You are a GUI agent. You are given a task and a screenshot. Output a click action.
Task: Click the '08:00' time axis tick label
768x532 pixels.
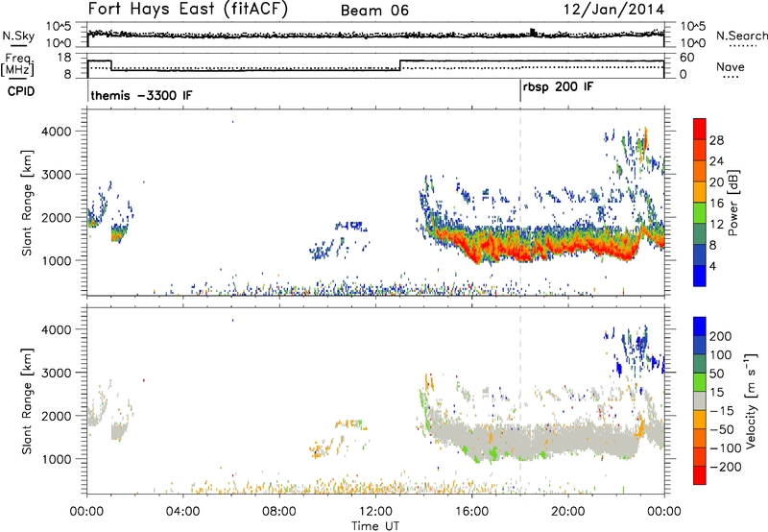coord(279,512)
